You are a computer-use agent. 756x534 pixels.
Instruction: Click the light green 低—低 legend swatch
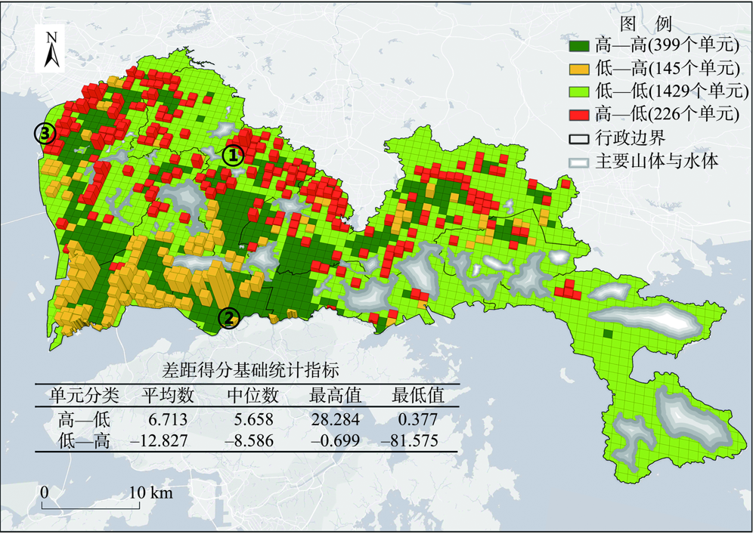[579, 91]
